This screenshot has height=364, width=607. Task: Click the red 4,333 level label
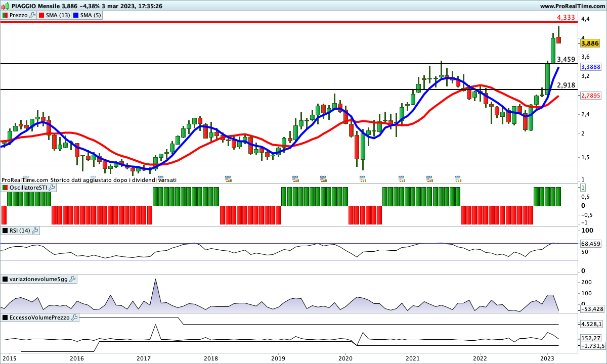coord(565,17)
